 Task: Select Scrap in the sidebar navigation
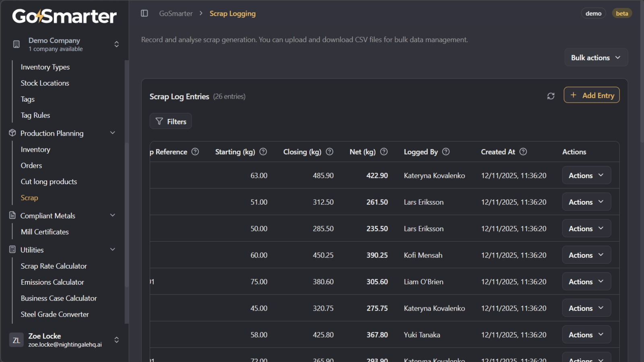click(x=29, y=197)
